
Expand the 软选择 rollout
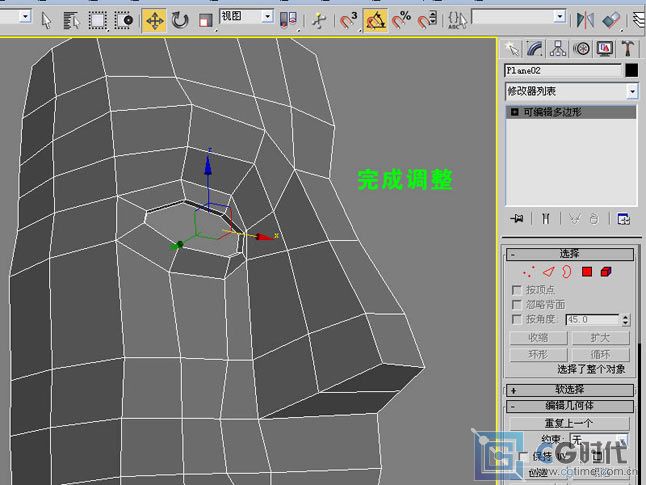pyautogui.click(x=570, y=389)
